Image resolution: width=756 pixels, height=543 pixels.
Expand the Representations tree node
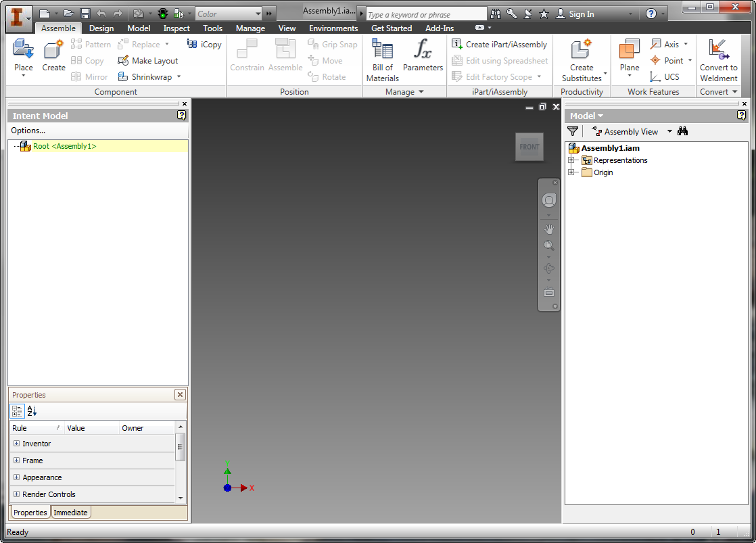point(571,160)
